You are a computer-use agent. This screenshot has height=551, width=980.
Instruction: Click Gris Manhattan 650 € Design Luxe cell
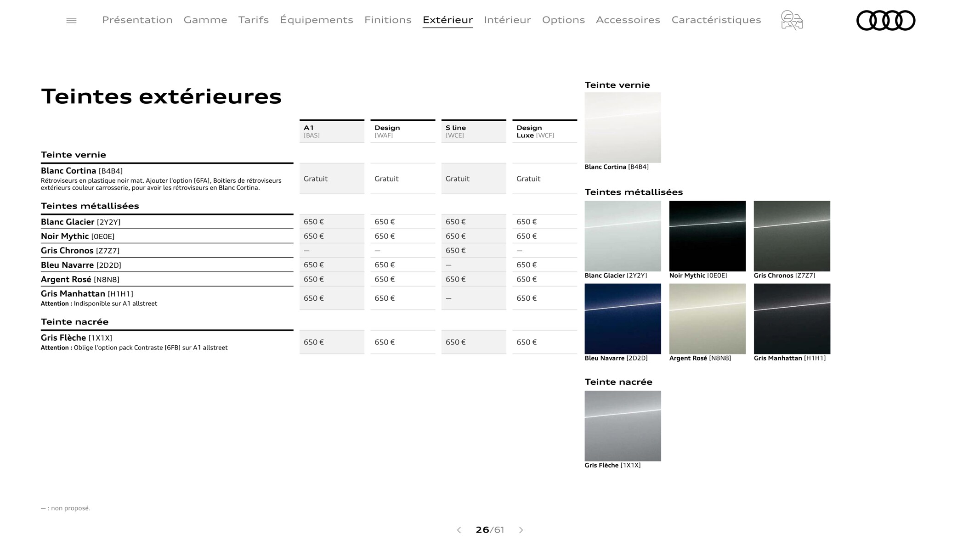[x=544, y=298]
